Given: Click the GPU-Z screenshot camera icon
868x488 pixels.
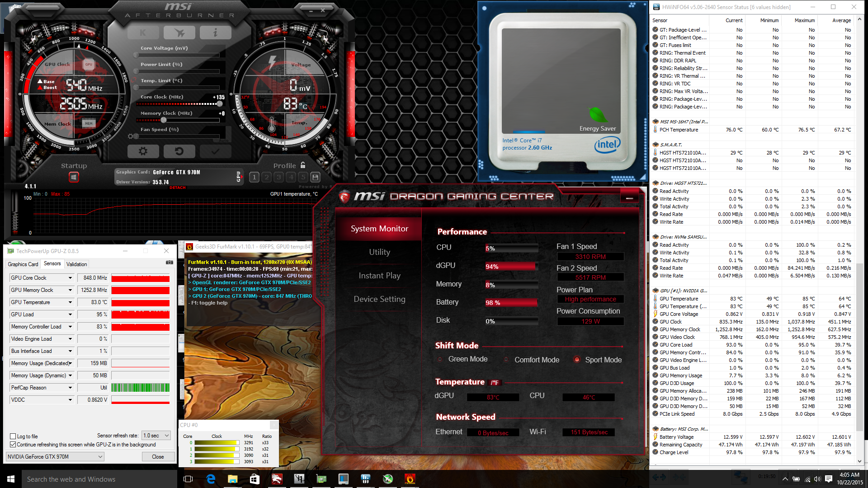Looking at the screenshot, I should [170, 262].
